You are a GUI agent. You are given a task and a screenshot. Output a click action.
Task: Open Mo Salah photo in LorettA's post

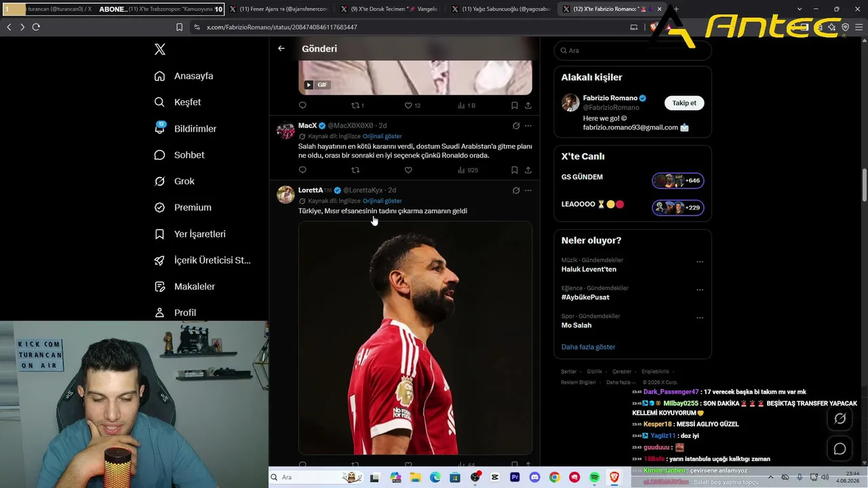415,338
